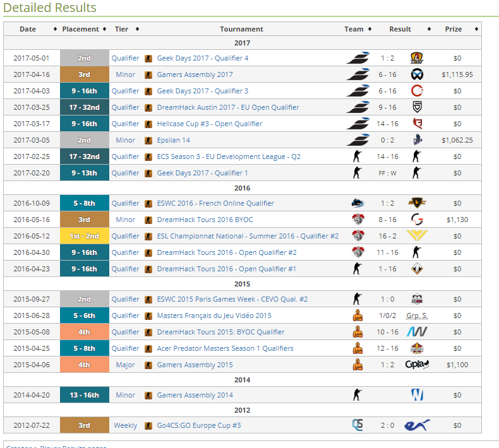Open the Gamers Assembly 2017 tournament link
Image resolution: width=499 pixels, height=448 pixels.
pyautogui.click(x=195, y=74)
